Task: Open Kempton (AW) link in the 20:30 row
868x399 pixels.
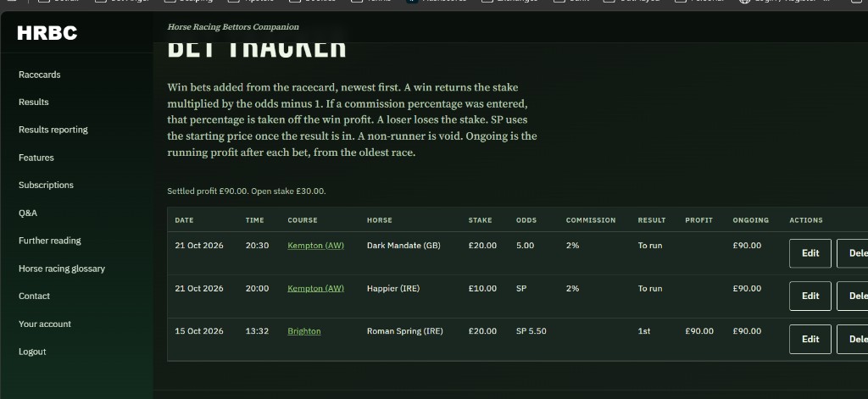Action: pos(315,245)
